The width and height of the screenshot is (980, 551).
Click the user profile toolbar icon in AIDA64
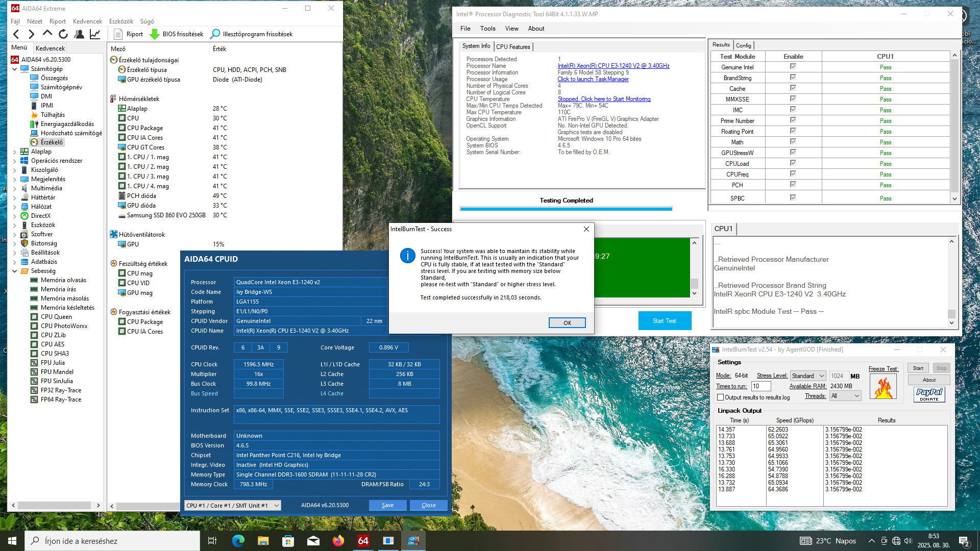(79, 34)
